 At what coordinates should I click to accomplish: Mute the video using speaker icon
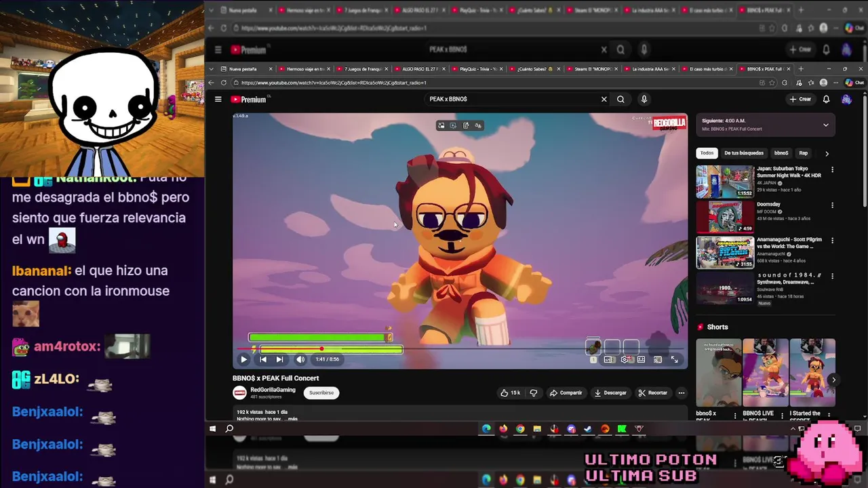300,359
